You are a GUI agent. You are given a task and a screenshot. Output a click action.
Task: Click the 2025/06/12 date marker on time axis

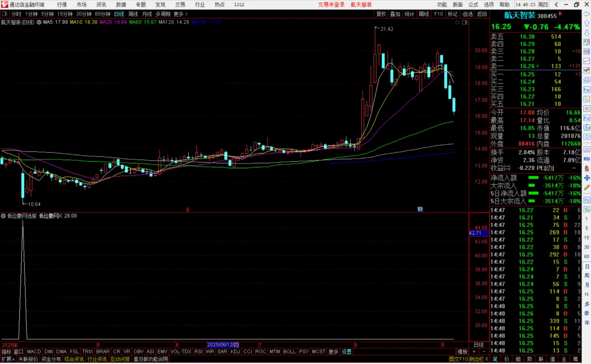pos(223,345)
